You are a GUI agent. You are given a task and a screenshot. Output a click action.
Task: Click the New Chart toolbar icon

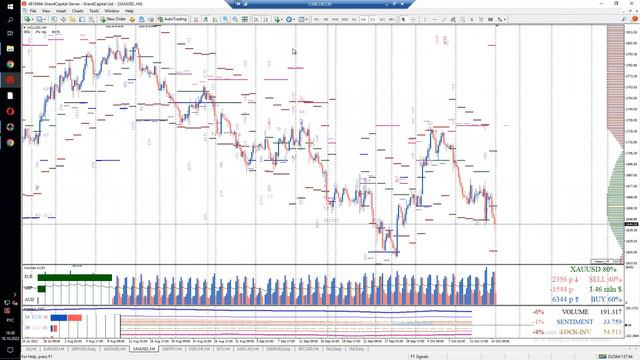27,19
